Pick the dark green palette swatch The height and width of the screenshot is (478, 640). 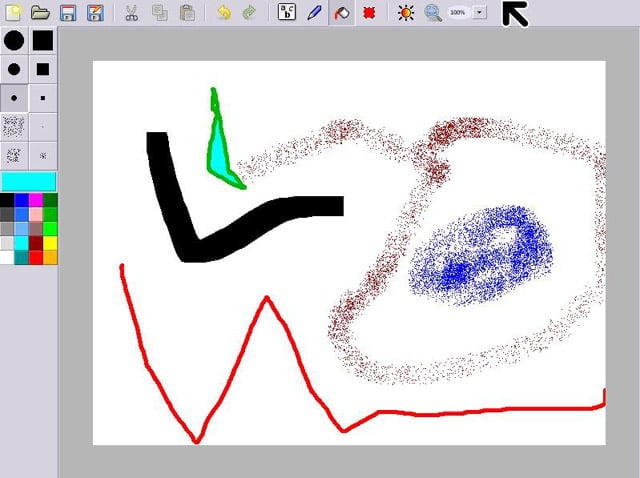click(x=50, y=200)
